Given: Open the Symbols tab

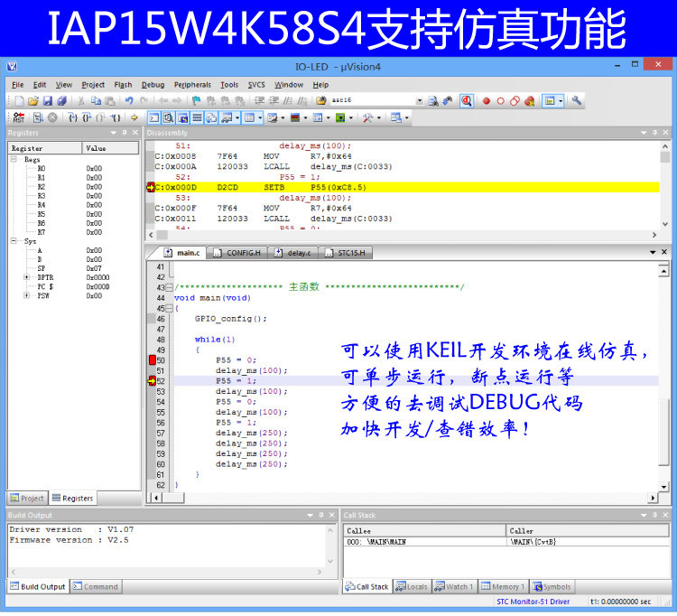Looking at the screenshot, I should pos(552,587).
